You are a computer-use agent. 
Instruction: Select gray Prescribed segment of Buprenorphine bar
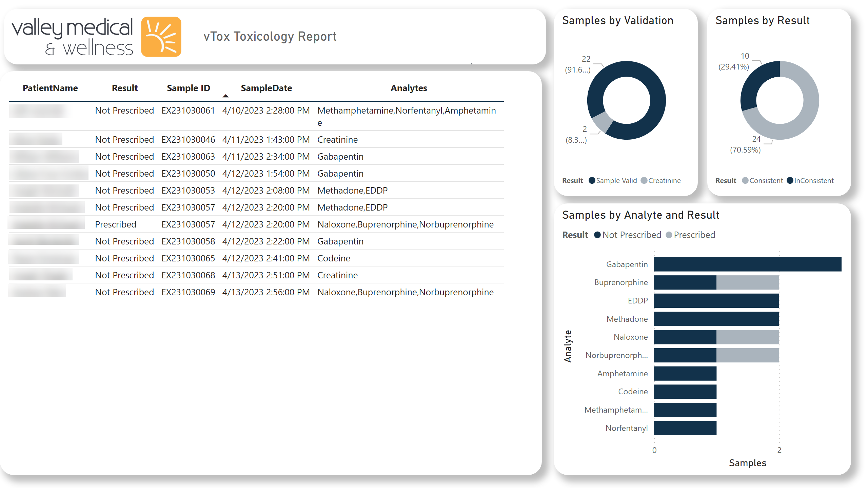[747, 282]
